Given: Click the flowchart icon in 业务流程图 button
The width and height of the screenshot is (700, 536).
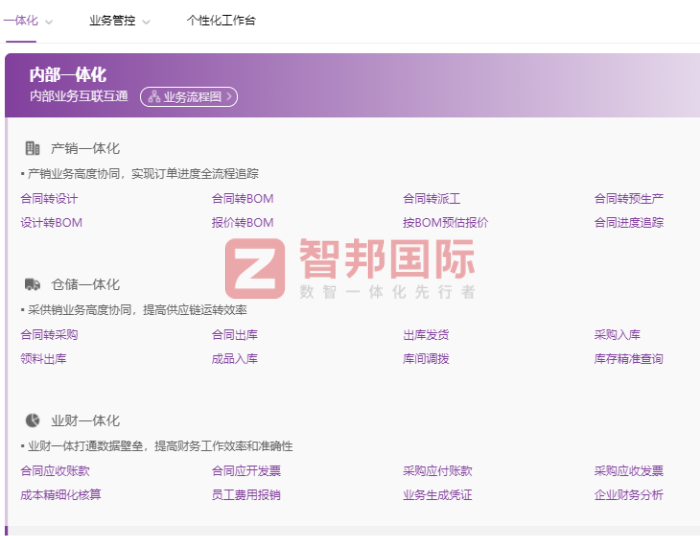Looking at the screenshot, I should (154, 97).
